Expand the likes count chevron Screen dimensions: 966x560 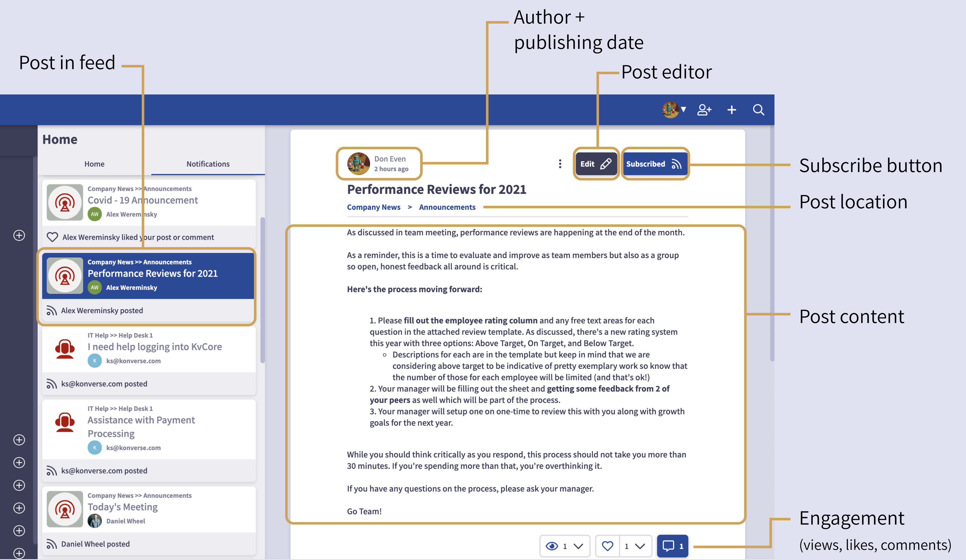point(640,546)
